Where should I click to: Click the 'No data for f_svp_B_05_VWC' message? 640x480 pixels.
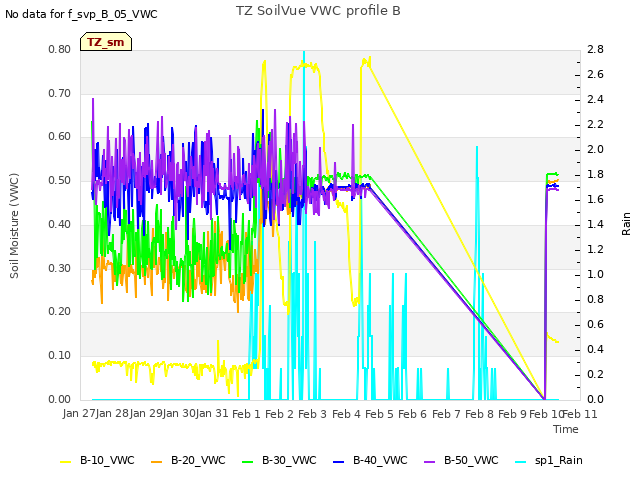pos(81,14)
